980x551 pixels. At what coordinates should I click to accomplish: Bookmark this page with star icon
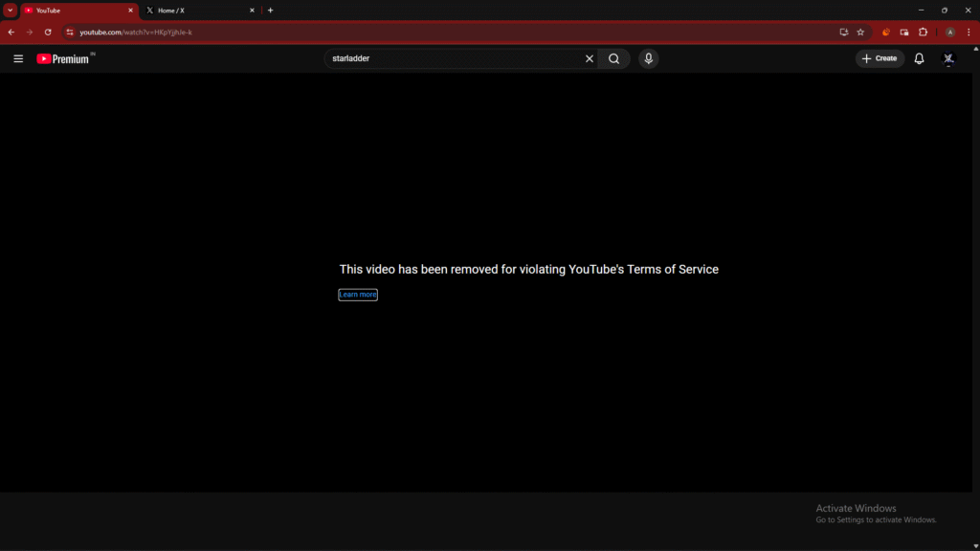point(860,33)
